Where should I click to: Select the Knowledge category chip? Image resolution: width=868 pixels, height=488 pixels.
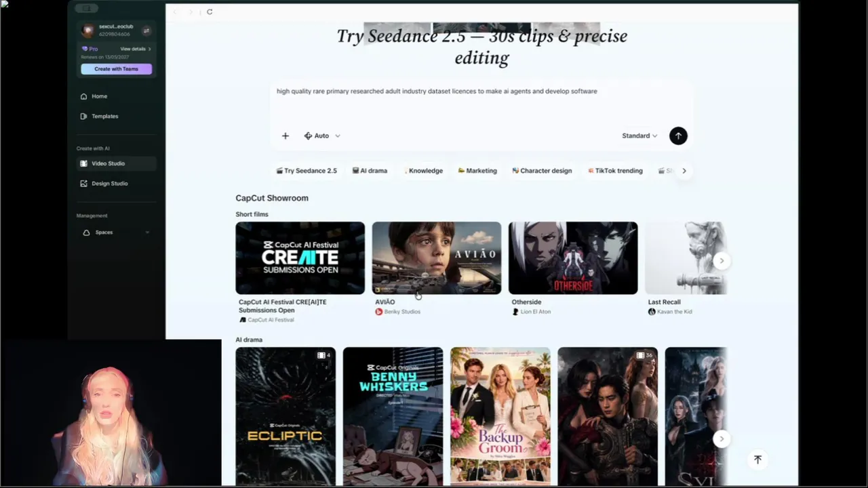click(x=422, y=171)
